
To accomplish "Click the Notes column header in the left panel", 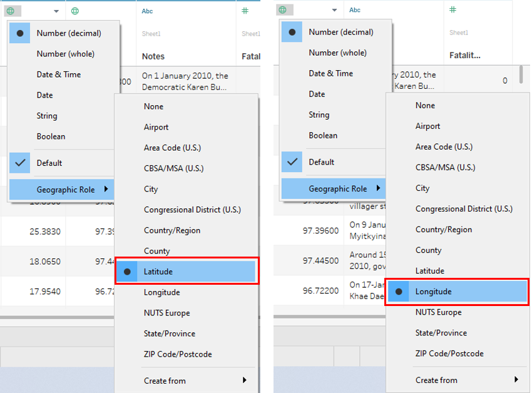I will 153,56.
